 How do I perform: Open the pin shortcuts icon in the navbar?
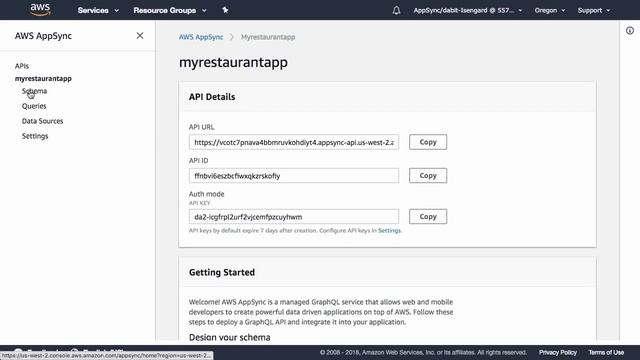tap(225, 10)
